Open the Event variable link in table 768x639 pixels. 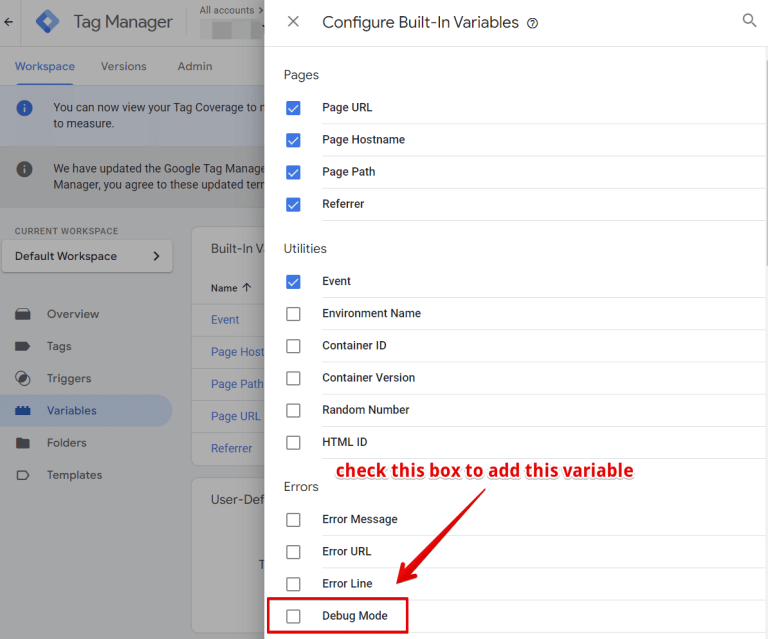click(x=225, y=320)
